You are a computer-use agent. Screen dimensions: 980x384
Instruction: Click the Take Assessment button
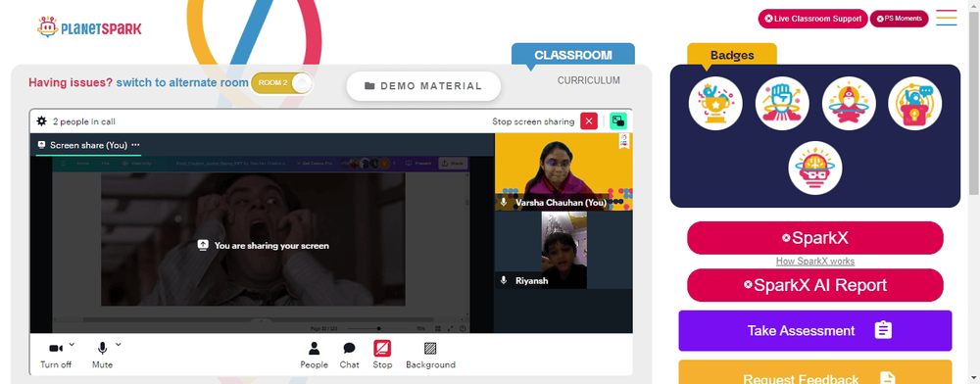click(815, 331)
